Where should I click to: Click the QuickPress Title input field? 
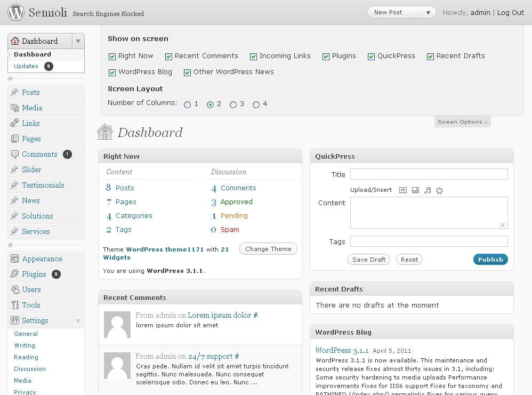(429, 174)
